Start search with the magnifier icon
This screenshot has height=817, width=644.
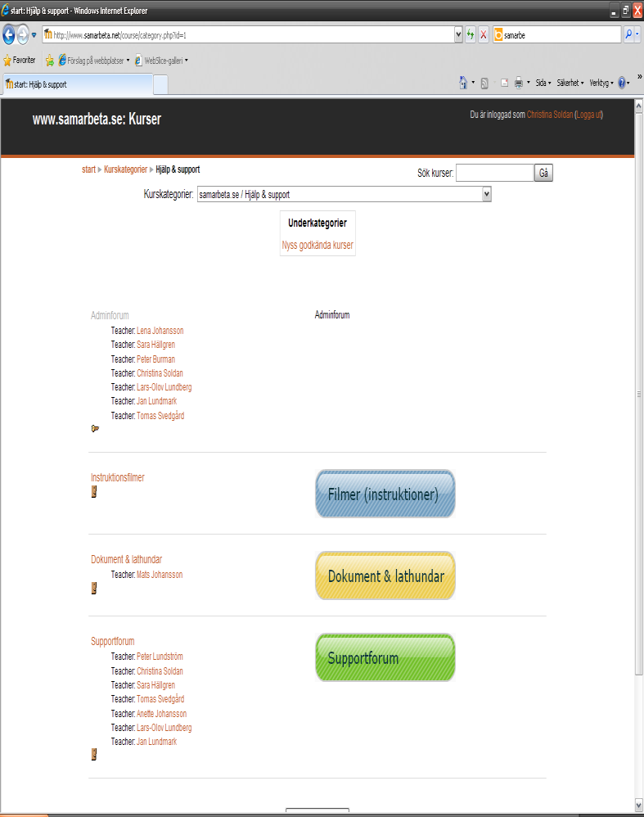(x=629, y=34)
